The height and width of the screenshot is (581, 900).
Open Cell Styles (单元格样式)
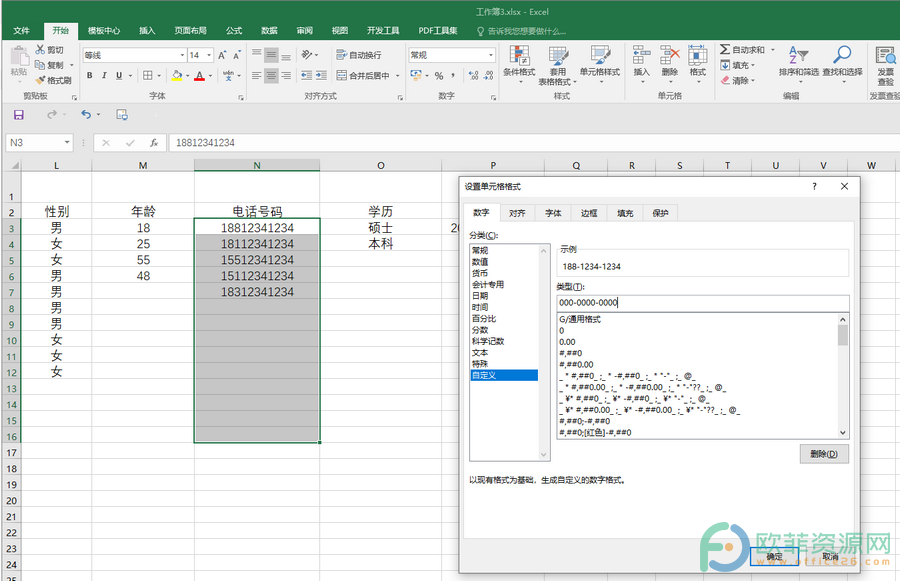point(600,65)
